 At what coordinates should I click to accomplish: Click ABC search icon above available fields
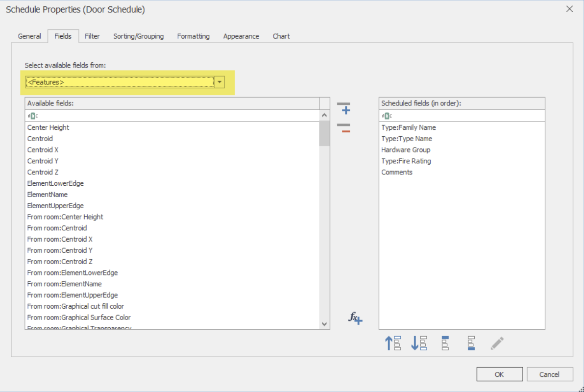point(33,116)
